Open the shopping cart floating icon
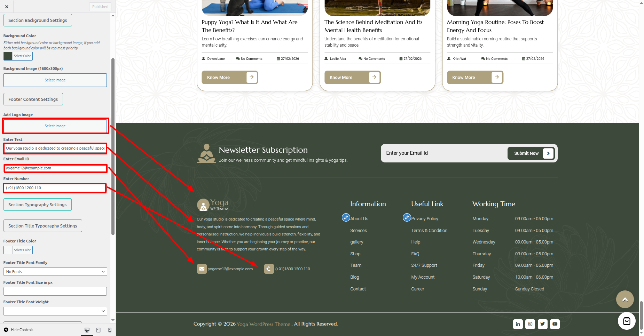This screenshot has width=644, height=336. click(x=627, y=321)
